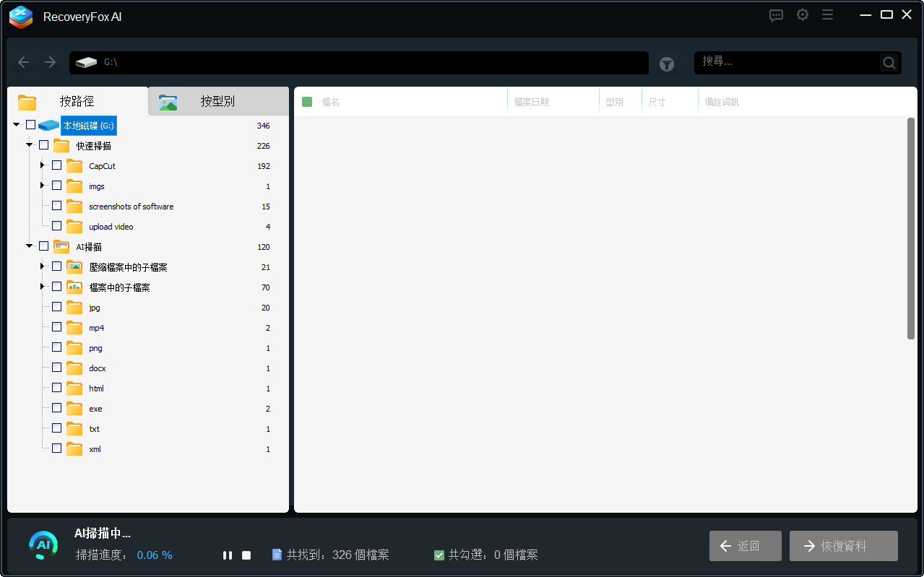This screenshot has width=924, height=577.
Task: Click the search magnifier icon
Action: point(889,63)
